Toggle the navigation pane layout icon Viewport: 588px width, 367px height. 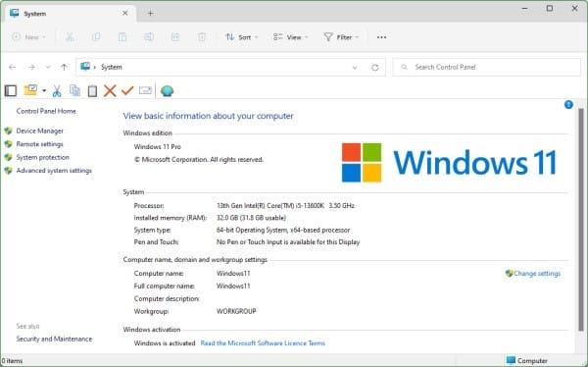[x=11, y=90]
